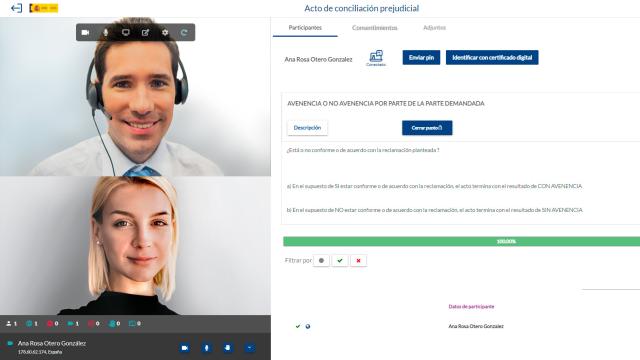Screen dimensions: 640x360
Task: Expand more options for Ana Rosa
Action: (x=249, y=348)
